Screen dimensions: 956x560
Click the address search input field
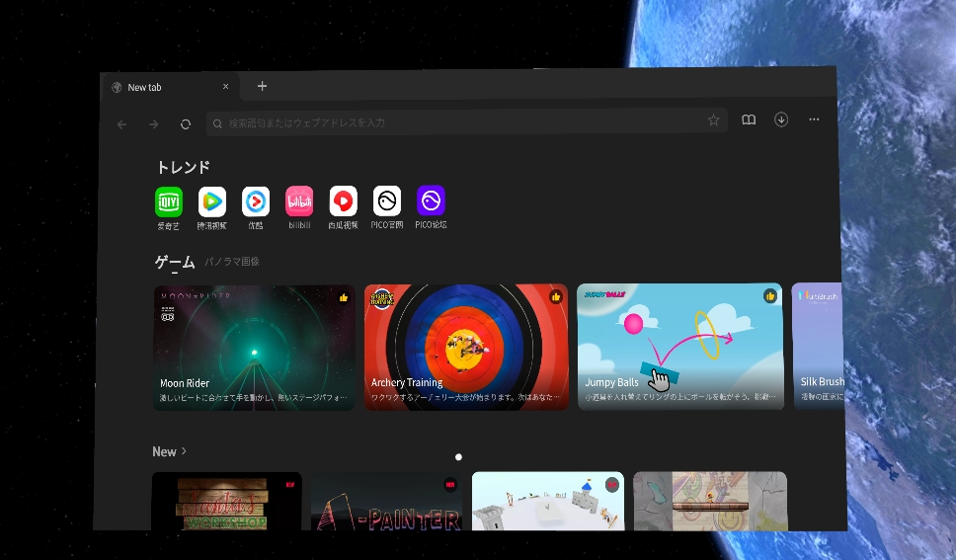(467, 122)
